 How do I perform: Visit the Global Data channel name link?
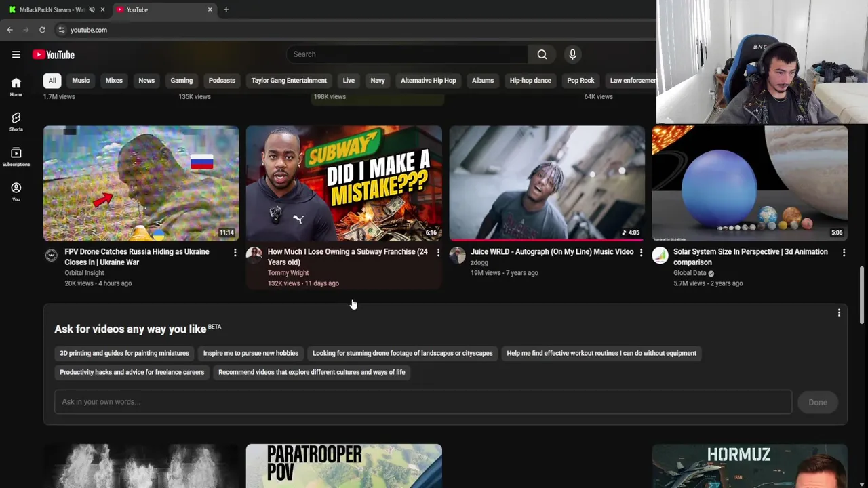coord(690,273)
